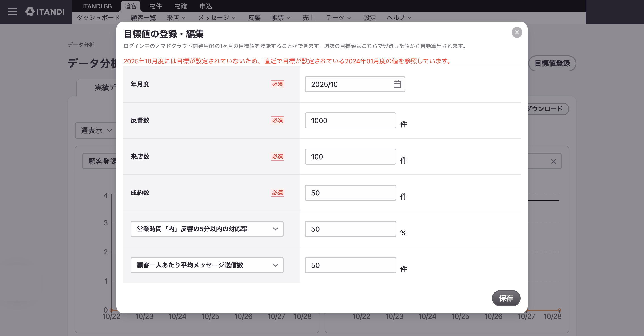Click the 目標値登録 button behind the dialog
Screen dimensions: 644x336
click(552, 63)
